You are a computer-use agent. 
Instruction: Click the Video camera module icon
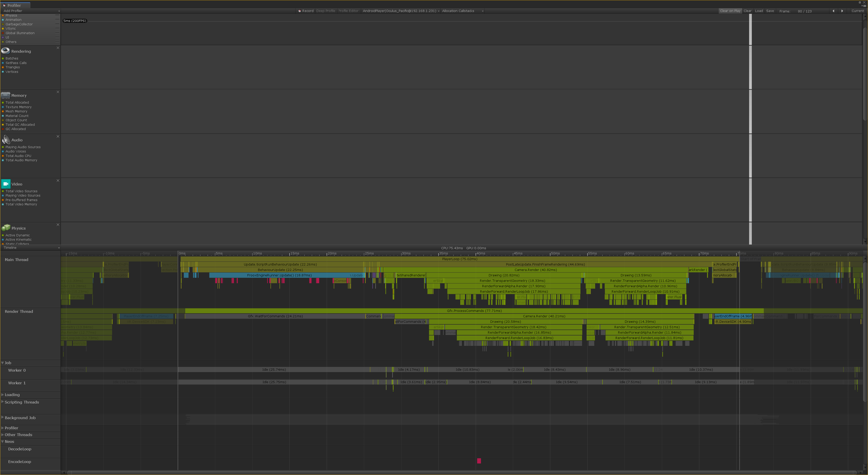pos(6,184)
